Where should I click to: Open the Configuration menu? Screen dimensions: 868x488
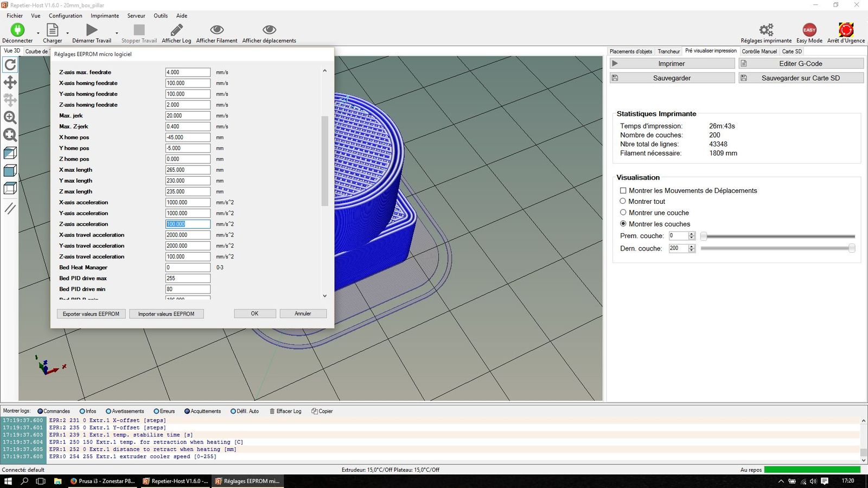click(x=65, y=16)
